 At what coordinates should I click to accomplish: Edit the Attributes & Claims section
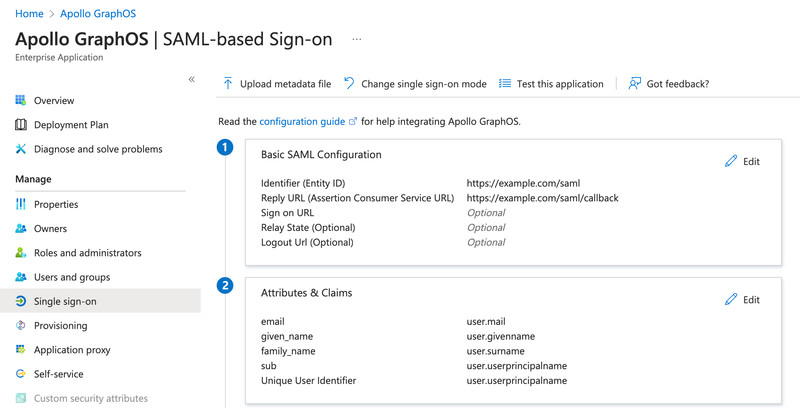coord(742,299)
